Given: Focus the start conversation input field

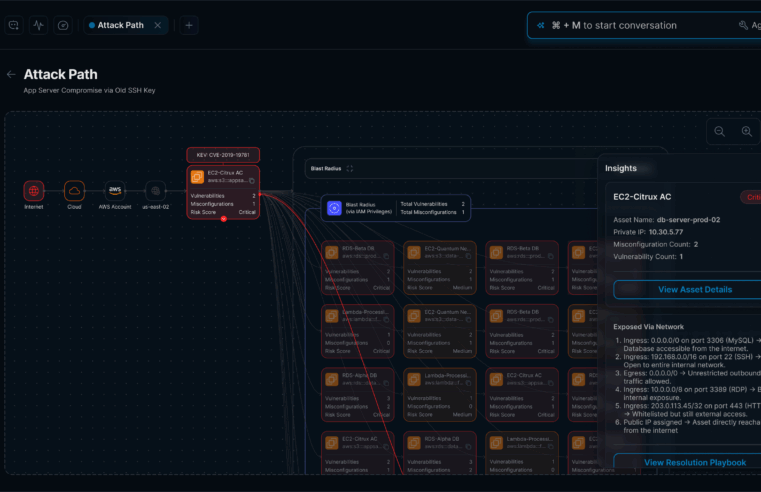Looking at the screenshot, I should point(644,25).
